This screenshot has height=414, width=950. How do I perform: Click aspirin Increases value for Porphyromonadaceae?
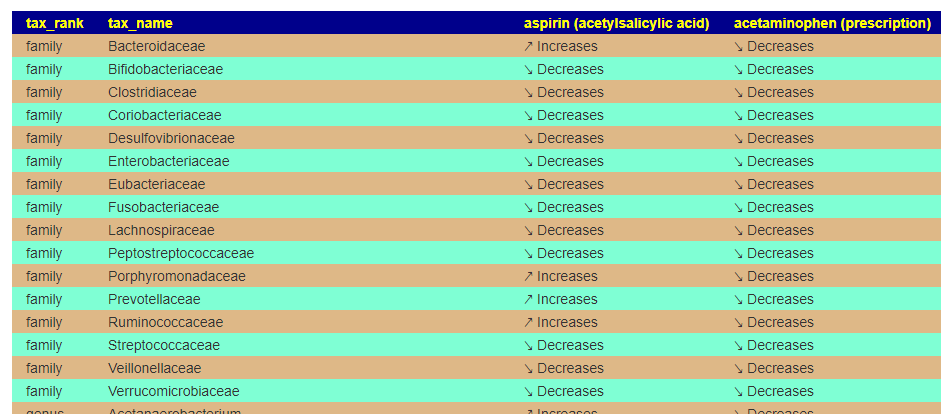560,276
